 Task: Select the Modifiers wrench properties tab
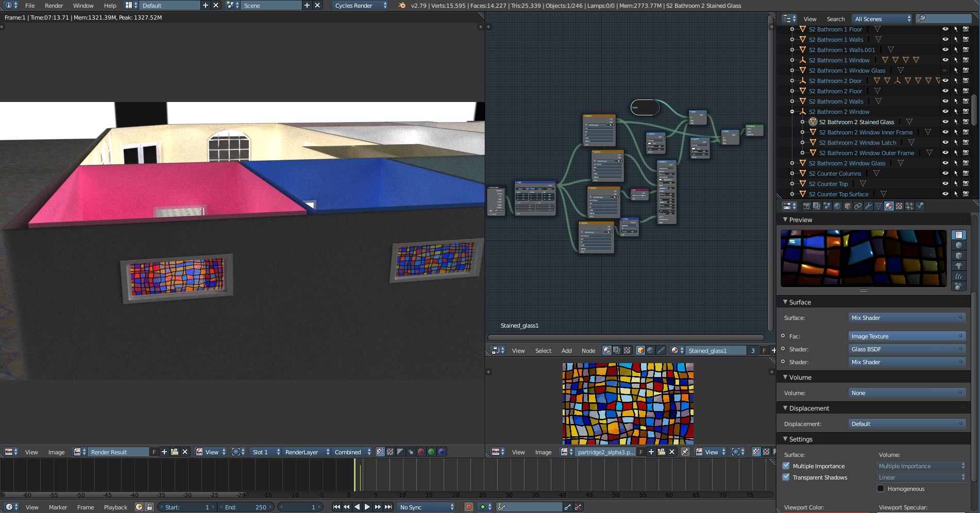point(869,206)
